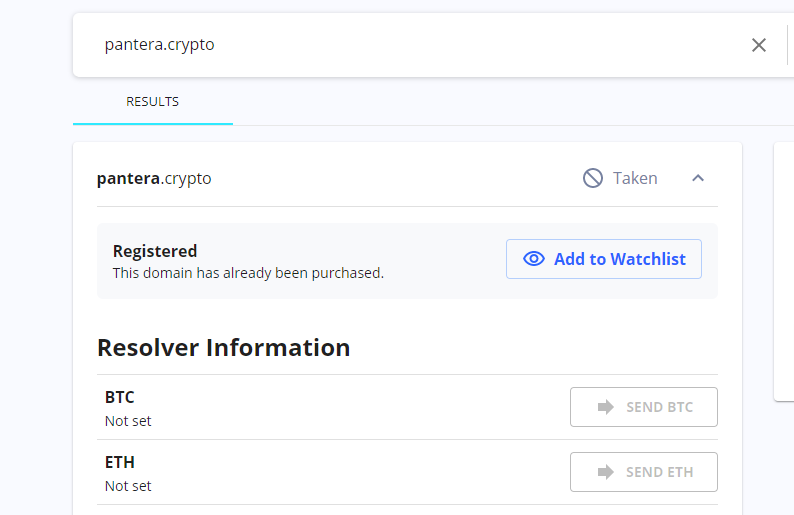Click the Not set value under BTC
This screenshot has width=794, height=515.
(x=128, y=421)
